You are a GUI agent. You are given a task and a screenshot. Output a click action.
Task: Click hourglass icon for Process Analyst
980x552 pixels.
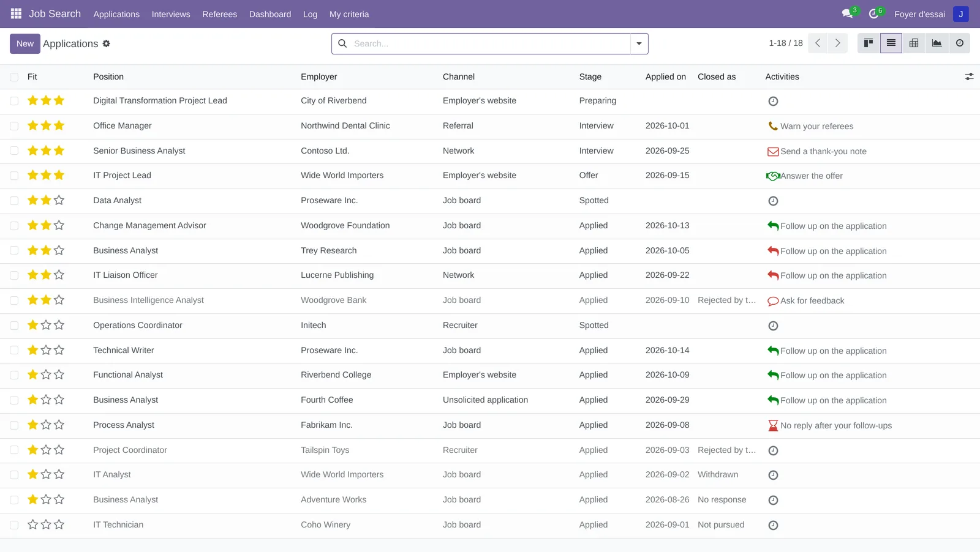[x=773, y=425]
